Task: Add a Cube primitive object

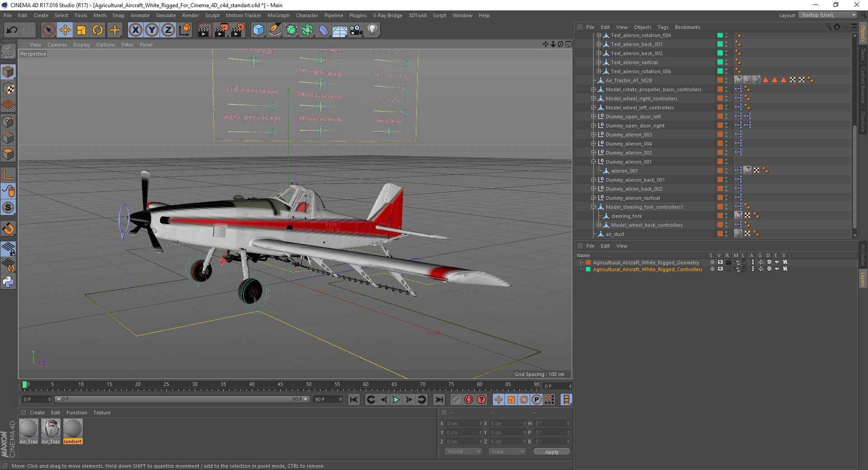Action: (x=258, y=30)
